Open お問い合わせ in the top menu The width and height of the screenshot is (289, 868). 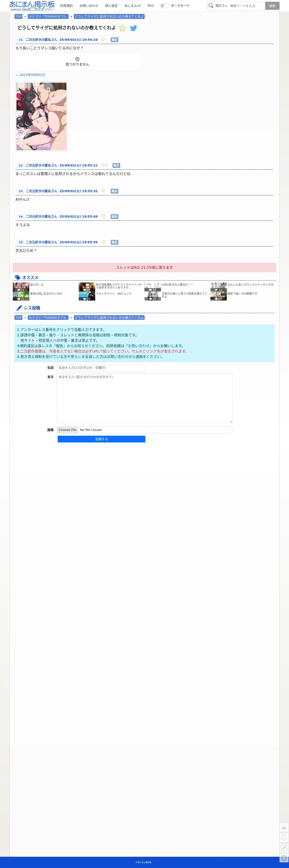pyautogui.click(x=89, y=6)
